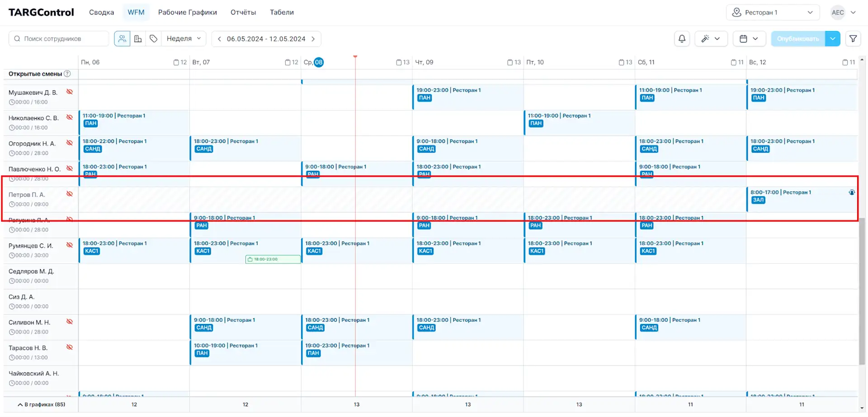Viewport: 868px width, 417px height.
Task: Toggle visibility eye for Павлюченко Н. О.
Action: pyautogui.click(x=70, y=169)
